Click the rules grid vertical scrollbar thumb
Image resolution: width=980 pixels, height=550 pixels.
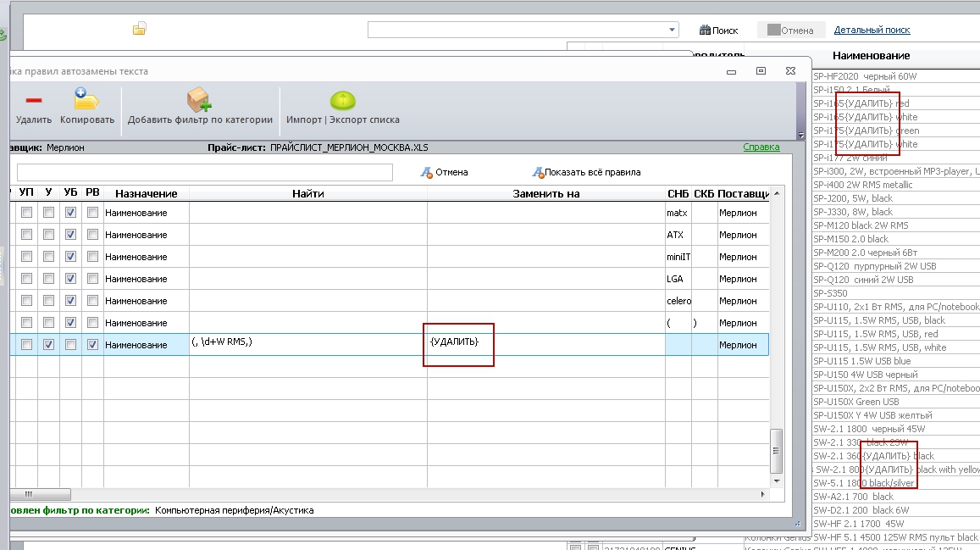point(776,451)
